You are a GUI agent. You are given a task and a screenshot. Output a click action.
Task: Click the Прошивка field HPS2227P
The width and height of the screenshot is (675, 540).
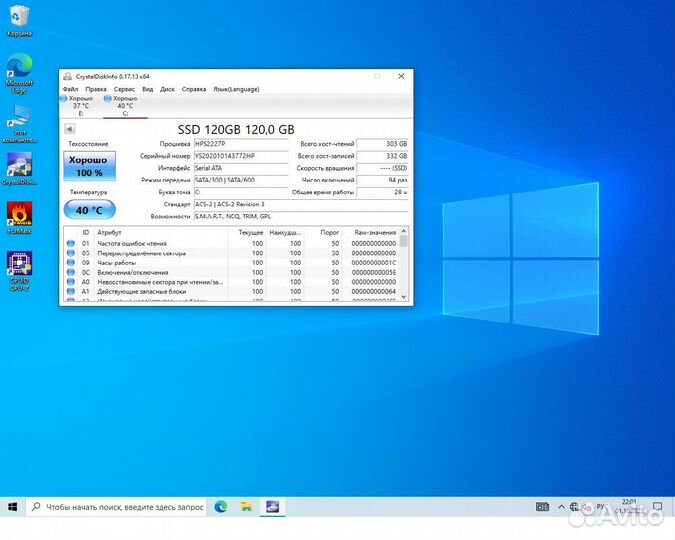[x=241, y=143]
